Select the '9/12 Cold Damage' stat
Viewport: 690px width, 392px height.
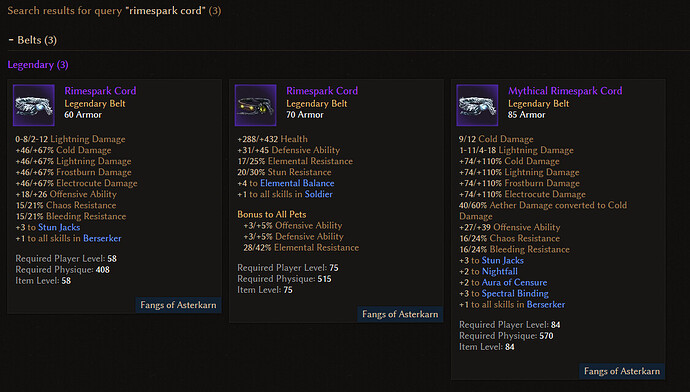pos(496,139)
